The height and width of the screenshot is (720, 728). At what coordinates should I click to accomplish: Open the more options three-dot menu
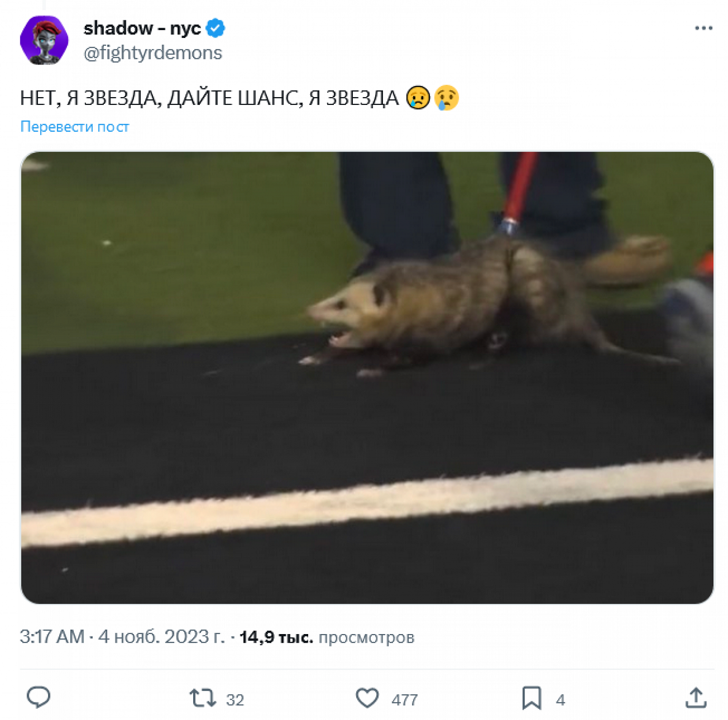tap(703, 28)
